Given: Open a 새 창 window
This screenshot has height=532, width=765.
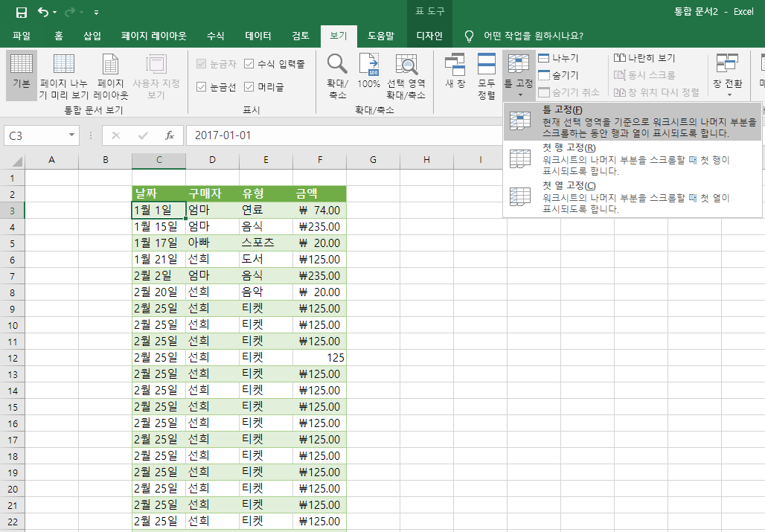Looking at the screenshot, I should click(x=455, y=71).
